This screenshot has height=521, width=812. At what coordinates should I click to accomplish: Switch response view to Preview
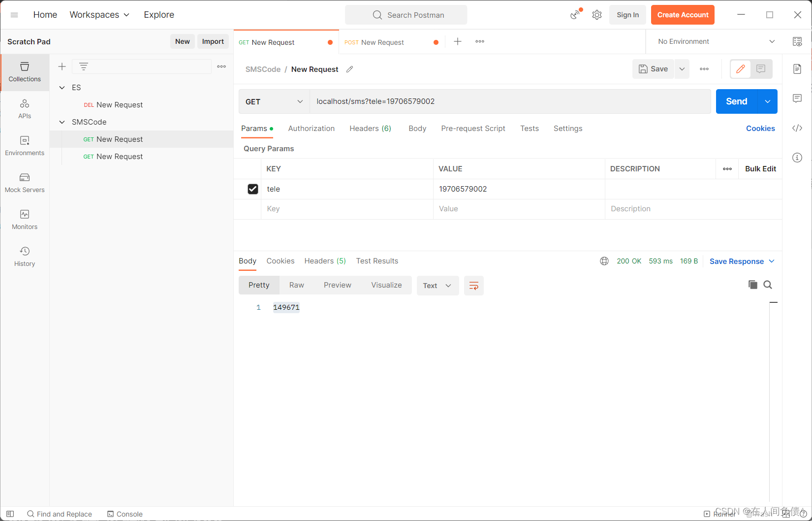point(338,285)
